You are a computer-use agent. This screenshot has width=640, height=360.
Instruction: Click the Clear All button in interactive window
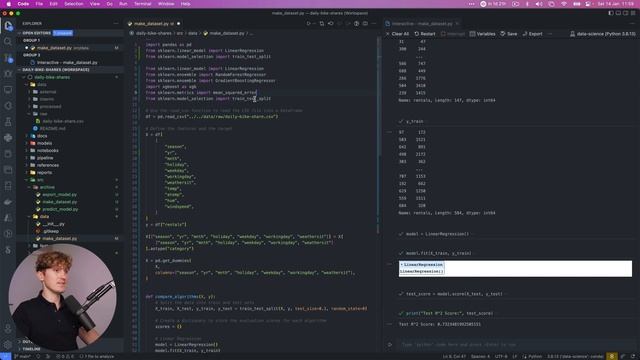tap(397, 34)
